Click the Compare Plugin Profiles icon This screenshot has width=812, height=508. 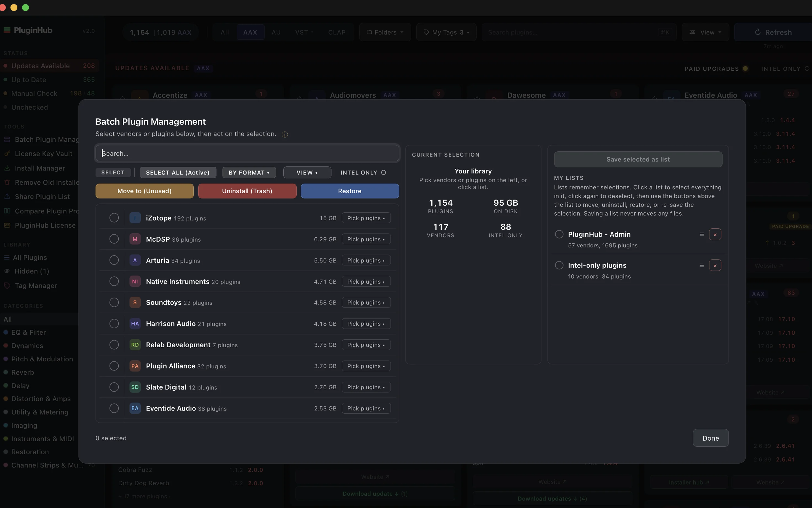(x=7, y=211)
